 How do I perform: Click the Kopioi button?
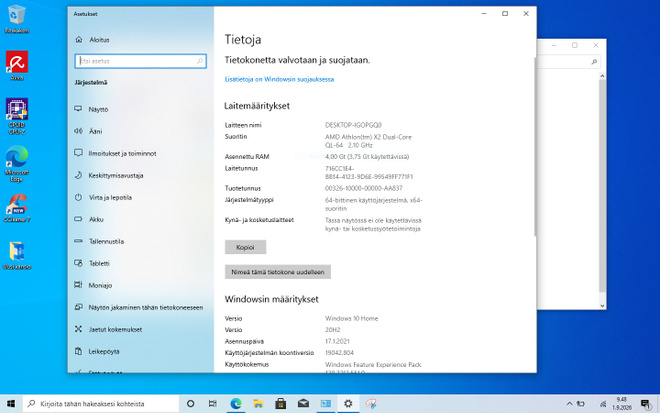(x=245, y=247)
